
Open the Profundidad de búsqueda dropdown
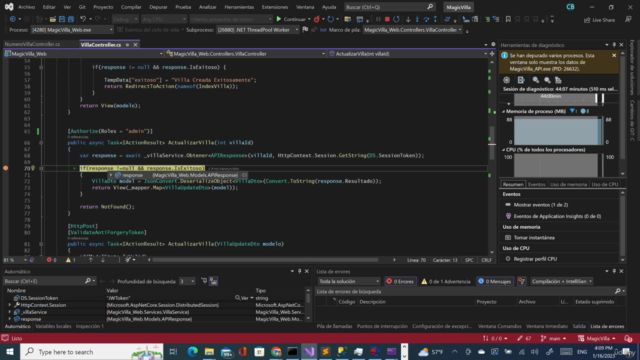click(x=187, y=281)
